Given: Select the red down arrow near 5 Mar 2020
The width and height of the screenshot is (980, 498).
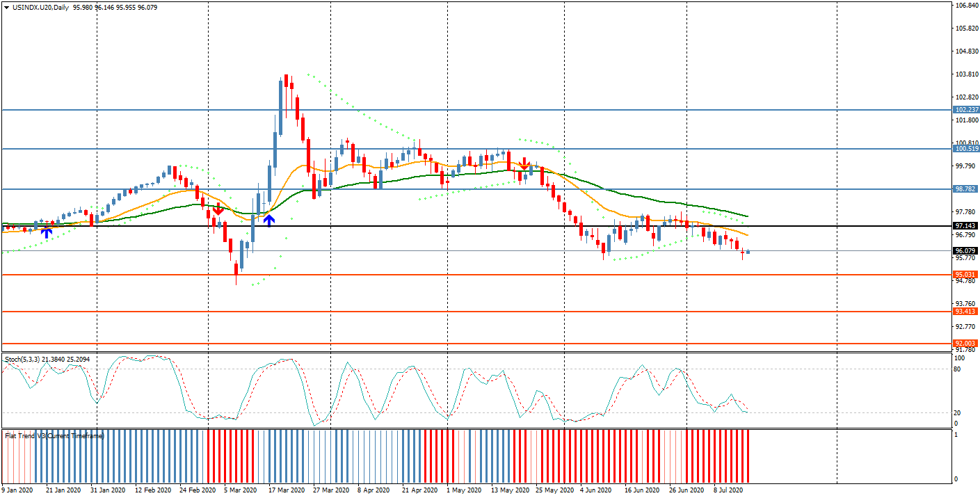Looking at the screenshot, I should click(218, 209).
